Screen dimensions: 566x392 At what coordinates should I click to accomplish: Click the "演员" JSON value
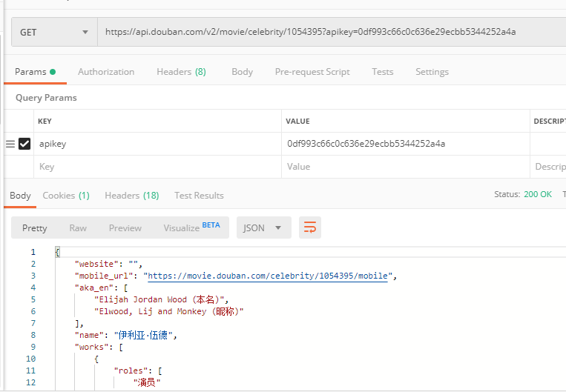pos(147,382)
